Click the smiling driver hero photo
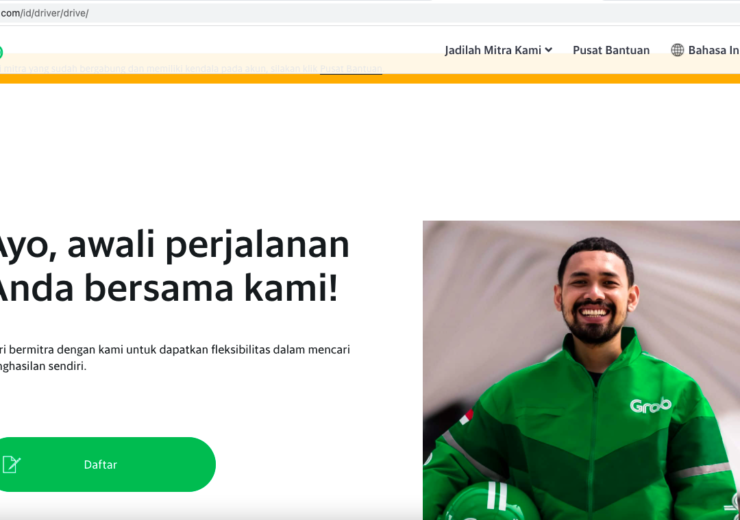 coord(581,370)
